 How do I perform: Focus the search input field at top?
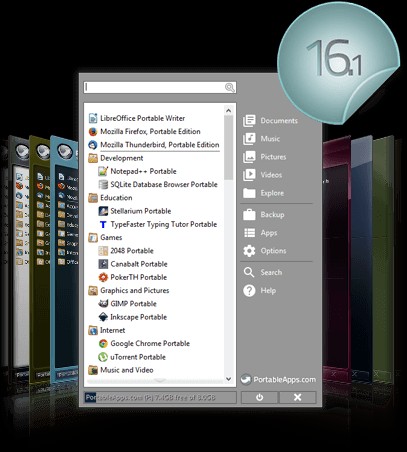coord(160,87)
